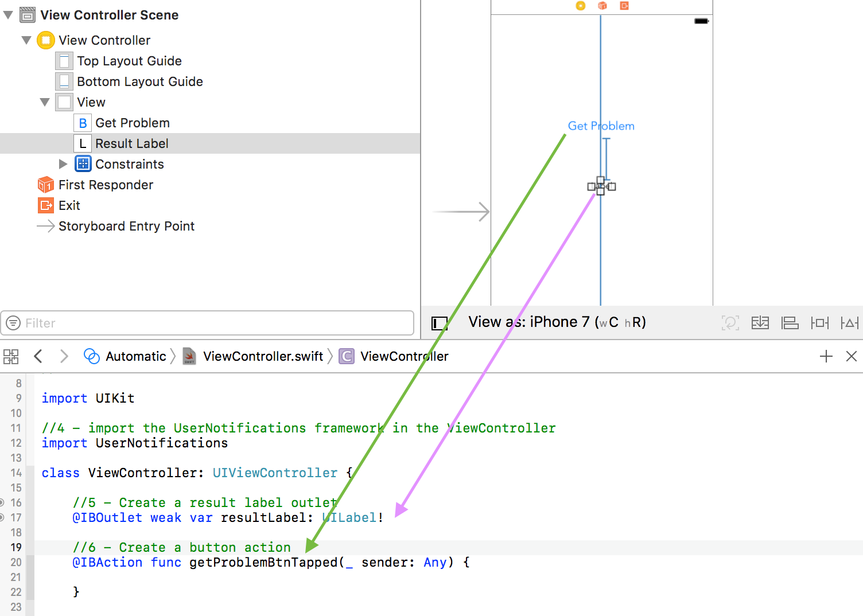Expand the Constraints item in the outline
This screenshot has height=616, width=863.
click(63, 164)
